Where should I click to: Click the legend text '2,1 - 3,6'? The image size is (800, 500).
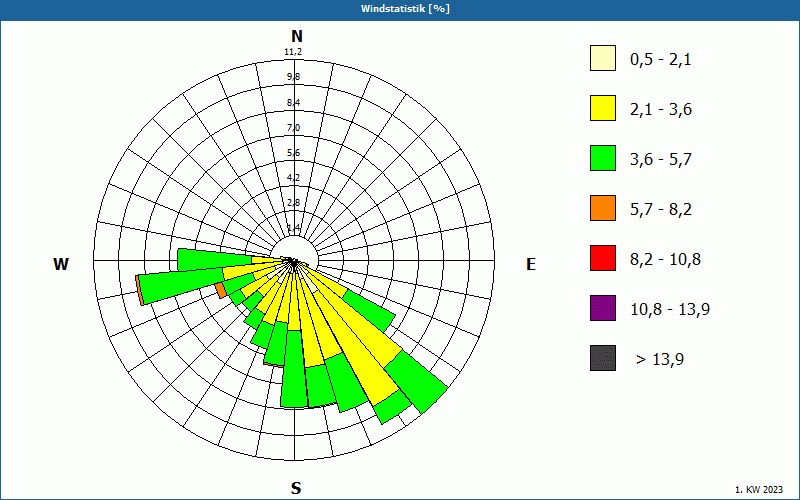(661, 110)
